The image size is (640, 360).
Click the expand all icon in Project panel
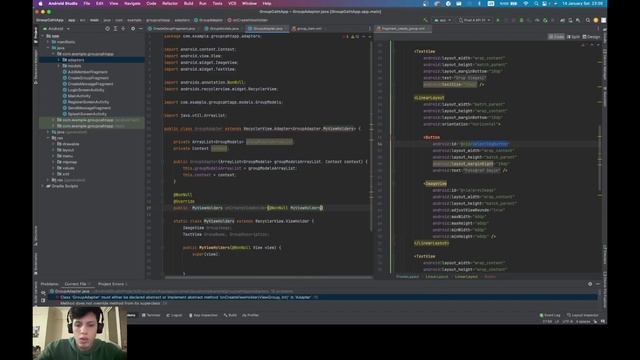(116, 29)
